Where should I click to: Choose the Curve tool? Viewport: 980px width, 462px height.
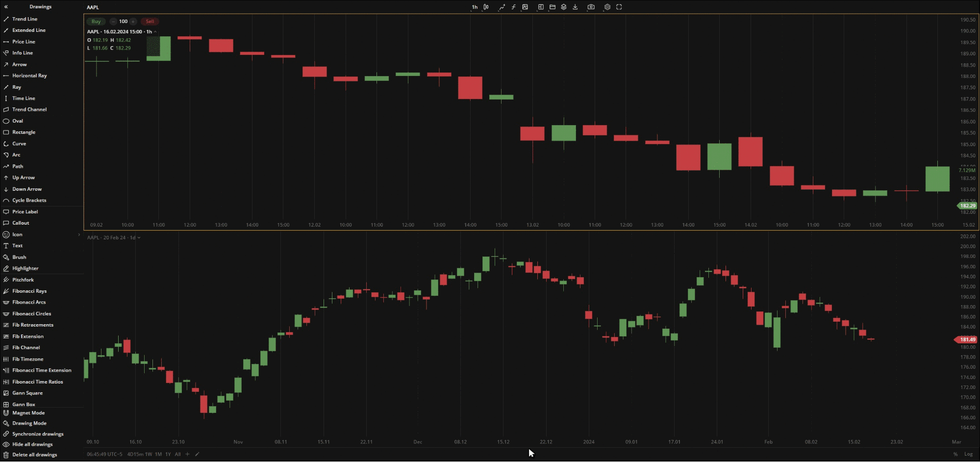pyautogui.click(x=19, y=144)
